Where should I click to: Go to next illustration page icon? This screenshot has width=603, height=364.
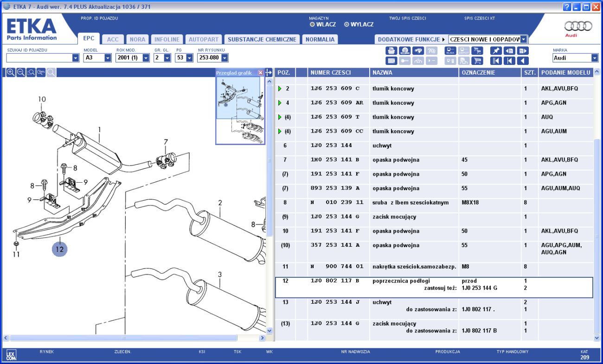click(x=523, y=51)
